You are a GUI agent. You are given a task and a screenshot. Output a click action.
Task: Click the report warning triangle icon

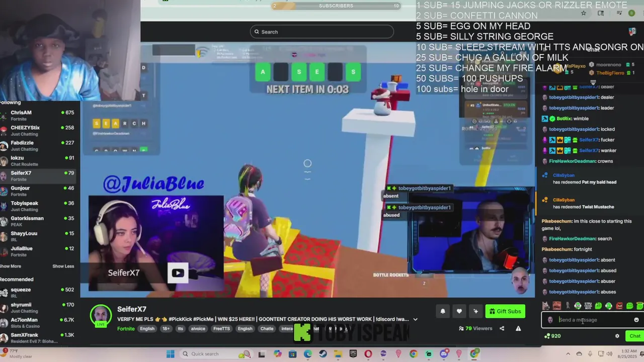[x=518, y=328]
